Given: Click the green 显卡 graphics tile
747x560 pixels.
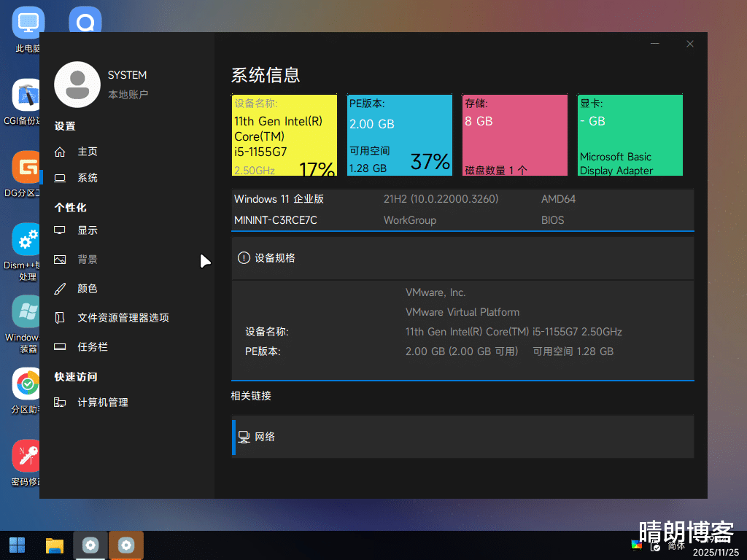Looking at the screenshot, I should point(630,135).
